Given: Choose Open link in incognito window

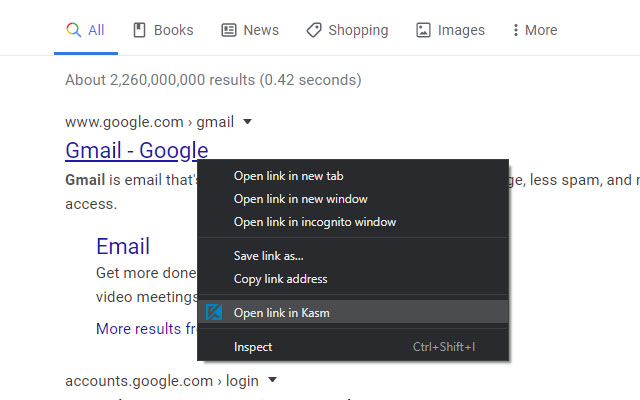Looking at the screenshot, I should pos(314,222).
